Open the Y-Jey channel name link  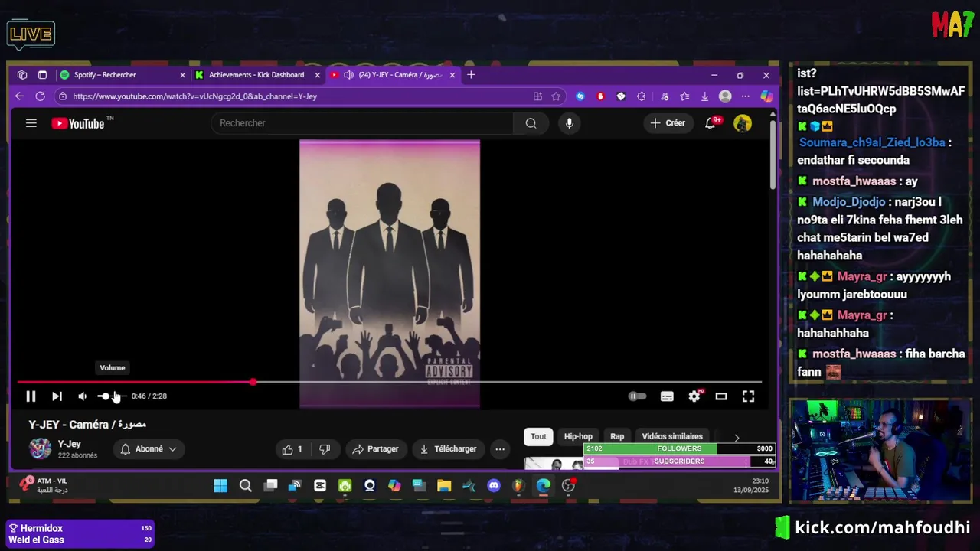tap(69, 444)
